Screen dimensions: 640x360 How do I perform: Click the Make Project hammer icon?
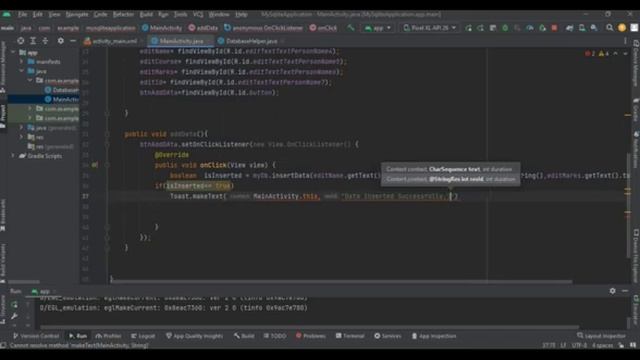pyautogui.click(x=351, y=28)
